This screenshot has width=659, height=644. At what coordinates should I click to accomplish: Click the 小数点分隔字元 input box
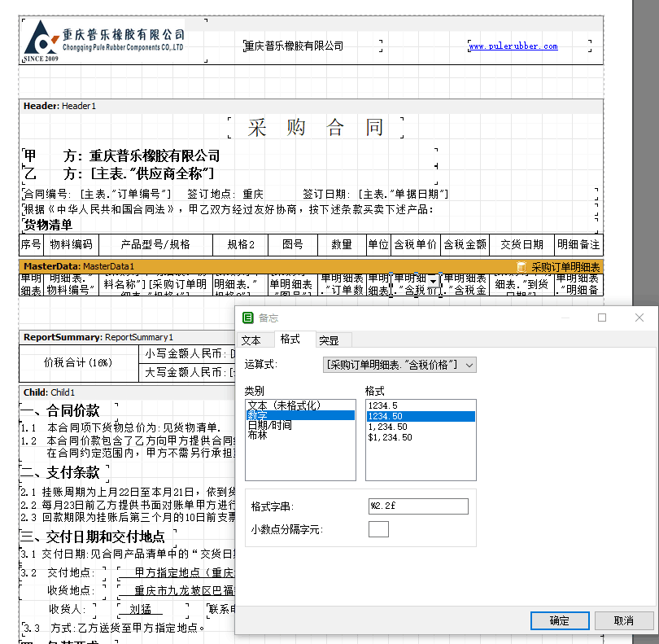click(378, 529)
